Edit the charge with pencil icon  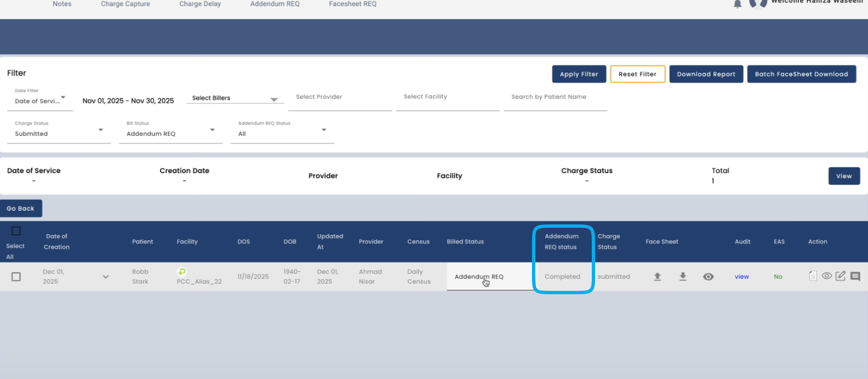(x=840, y=276)
